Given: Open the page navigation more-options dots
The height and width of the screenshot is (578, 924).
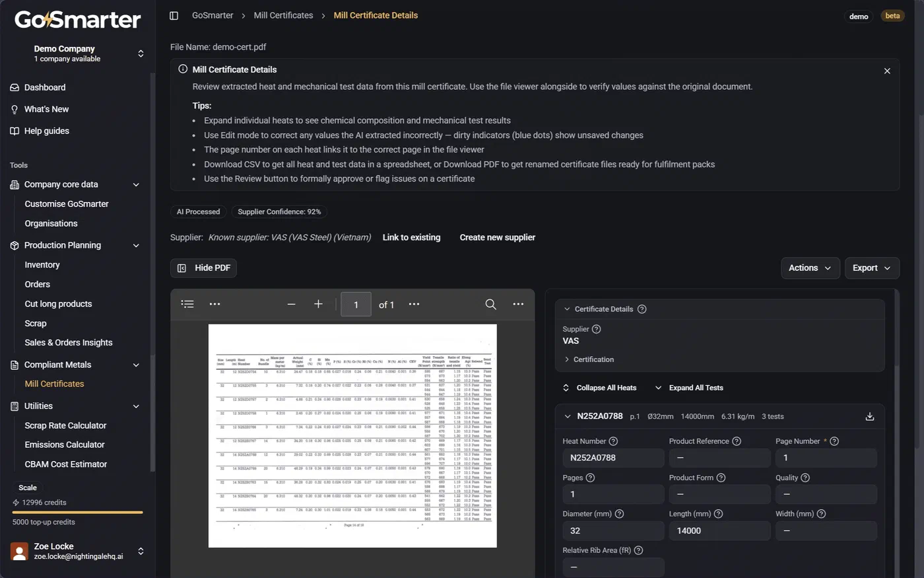Looking at the screenshot, I should tap(414, 304).
